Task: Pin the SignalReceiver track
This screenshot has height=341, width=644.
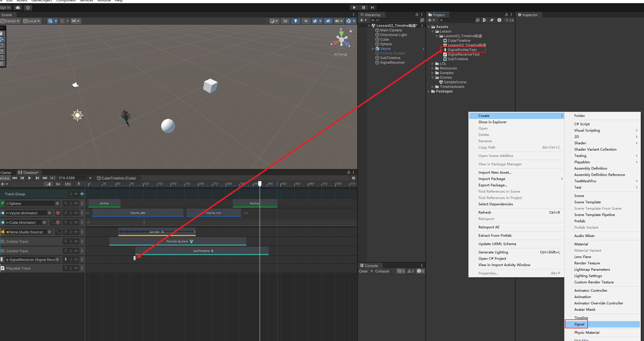Action: coord(66,259)
